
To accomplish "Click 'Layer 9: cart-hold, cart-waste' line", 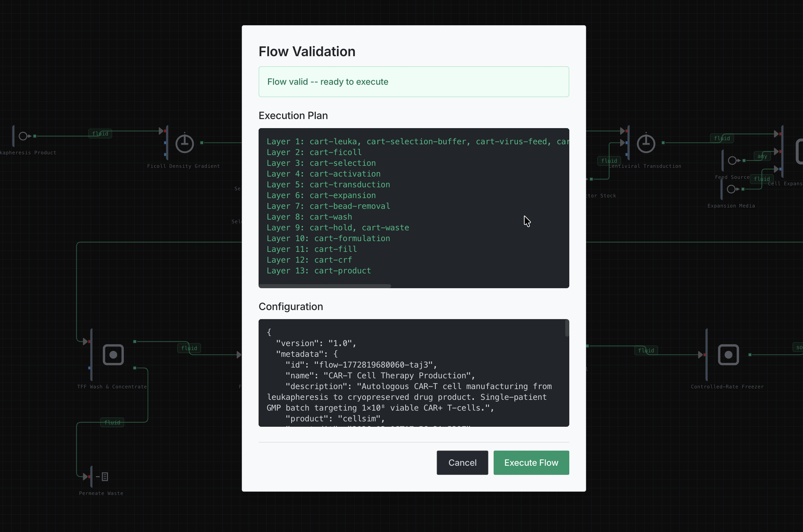I will click(338, 228).
